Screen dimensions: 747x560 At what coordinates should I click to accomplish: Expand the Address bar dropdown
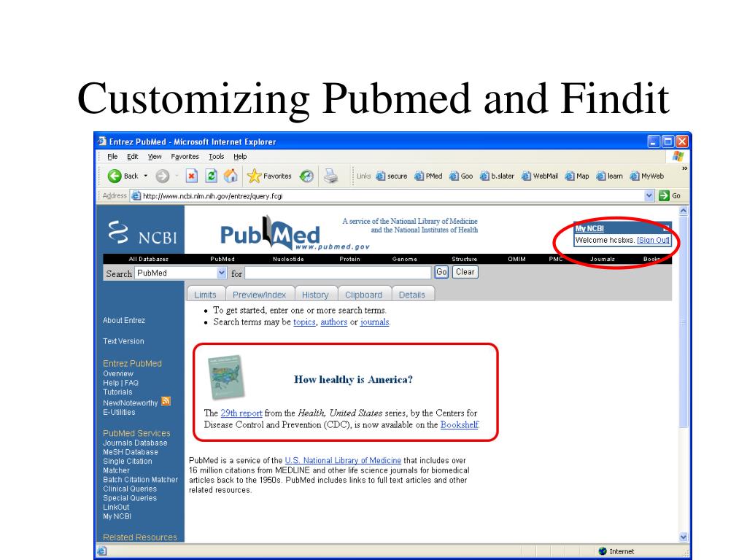click(649, 195)
